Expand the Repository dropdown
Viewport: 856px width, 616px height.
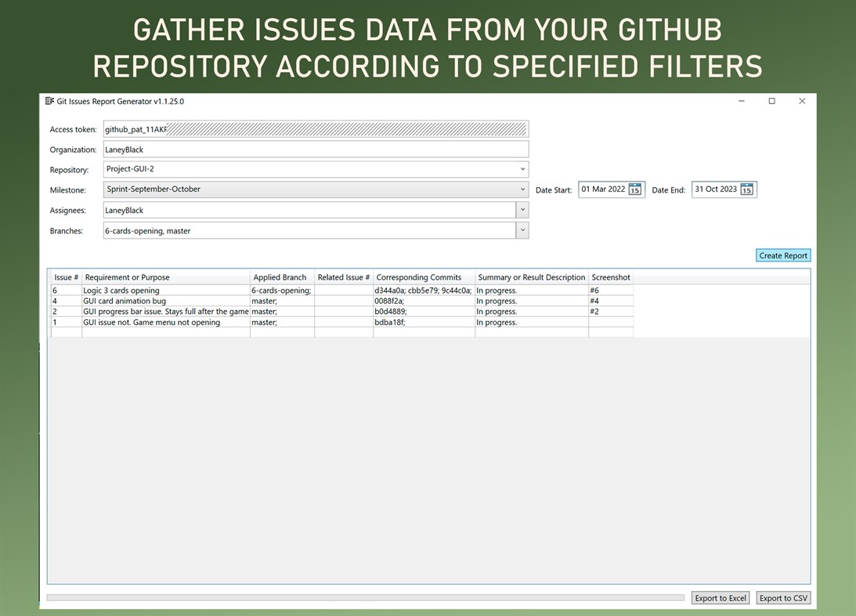[x=522, y=169]
